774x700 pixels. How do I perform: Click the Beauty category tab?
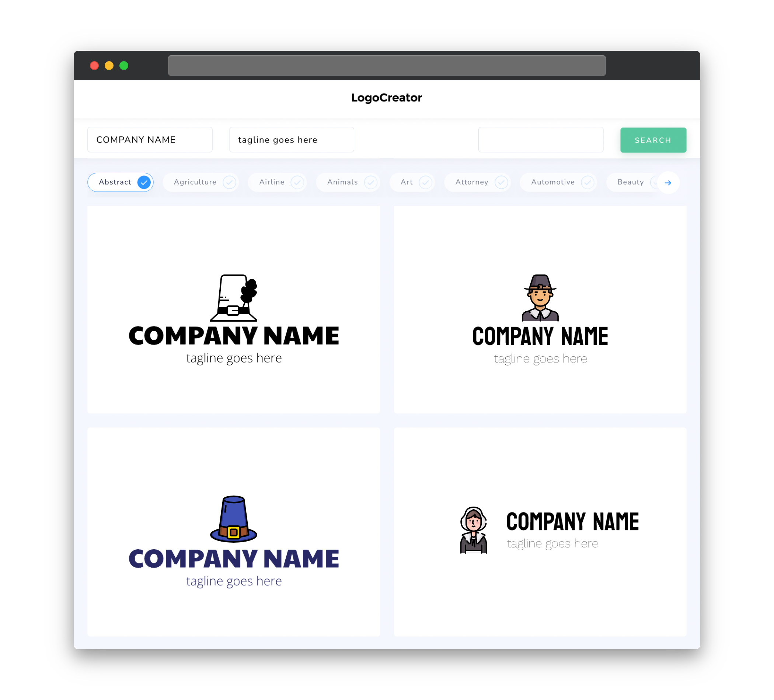coord(630,182)
